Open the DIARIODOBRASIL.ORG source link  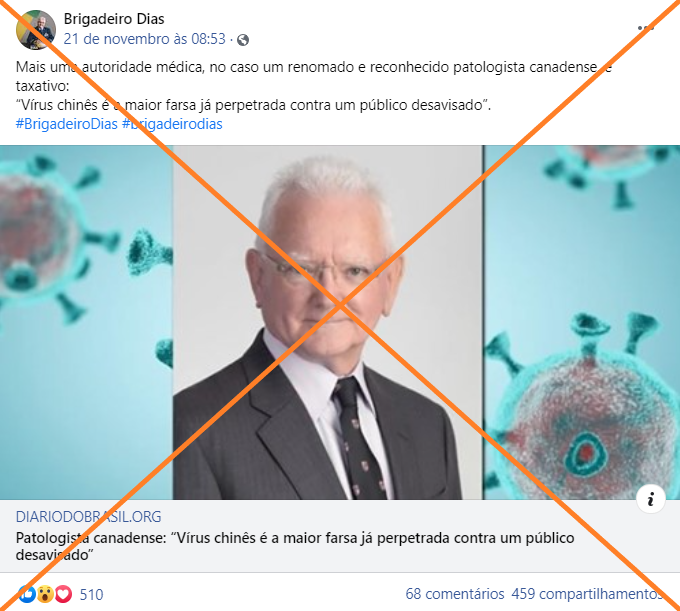pyautogui.click(x=88, y=516)
